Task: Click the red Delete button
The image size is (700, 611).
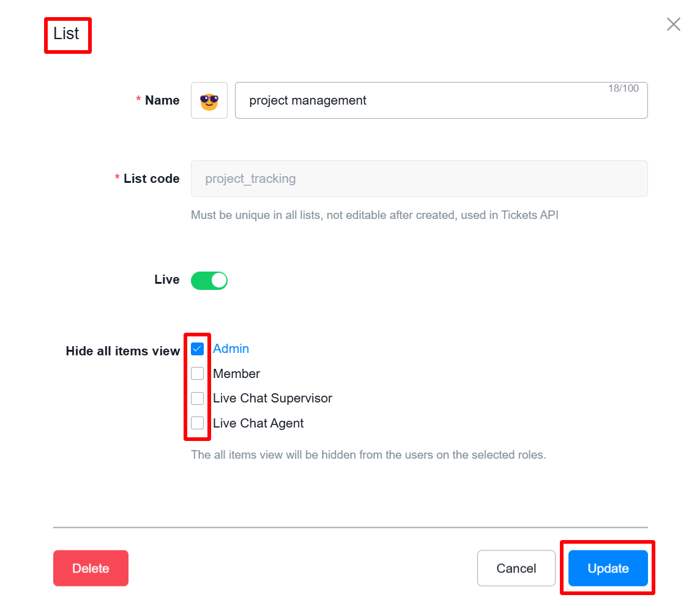Action: tap(91, 568)
